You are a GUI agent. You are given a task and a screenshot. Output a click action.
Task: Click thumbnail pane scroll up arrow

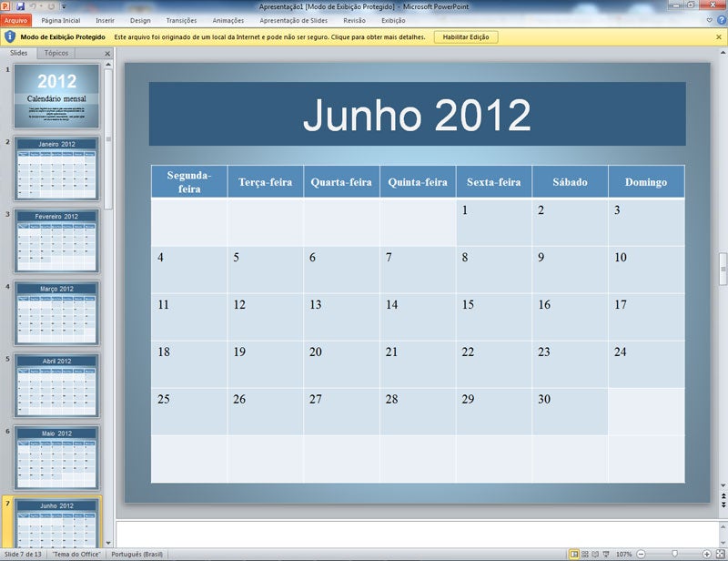(x=108, y=64)
